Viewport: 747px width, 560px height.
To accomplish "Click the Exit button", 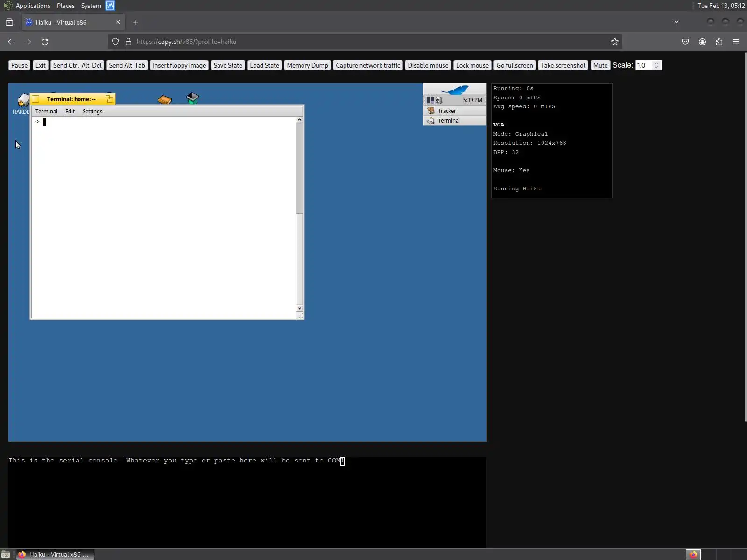I will click(41, 65).
